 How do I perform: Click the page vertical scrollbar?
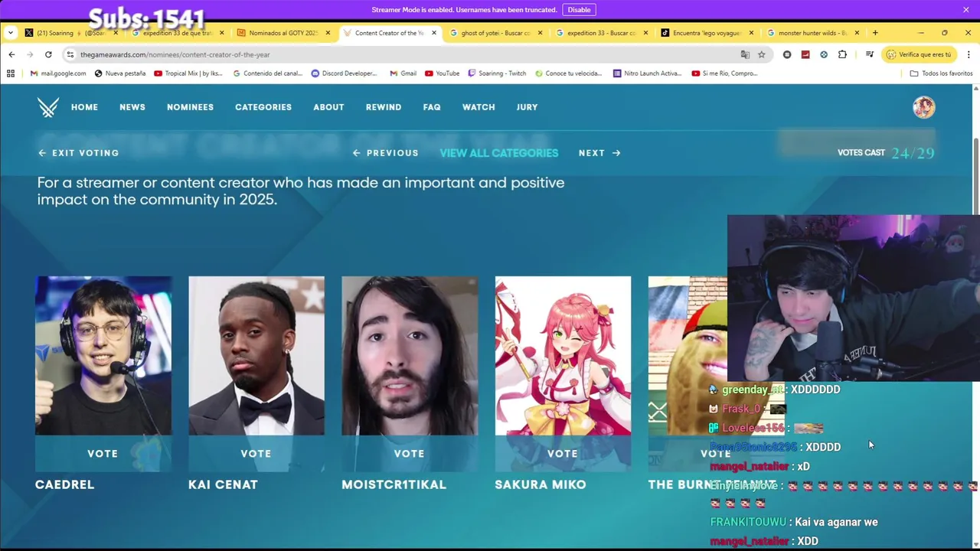coord(975,176)
